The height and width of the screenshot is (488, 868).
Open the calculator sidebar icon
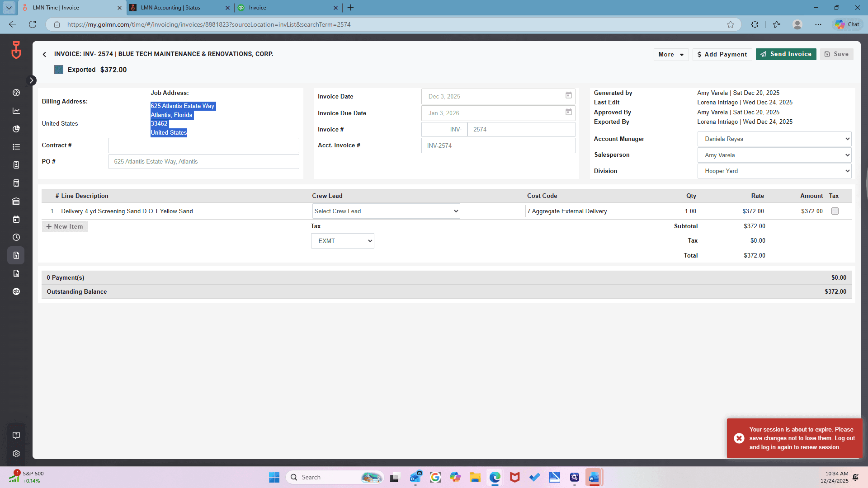click(x=16, y=183)
